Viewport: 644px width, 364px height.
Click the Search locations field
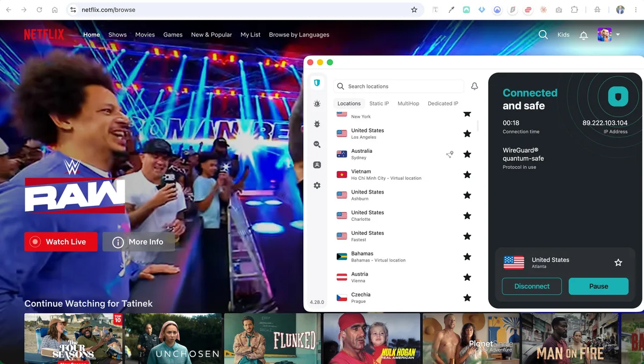[x=399, y=86]
